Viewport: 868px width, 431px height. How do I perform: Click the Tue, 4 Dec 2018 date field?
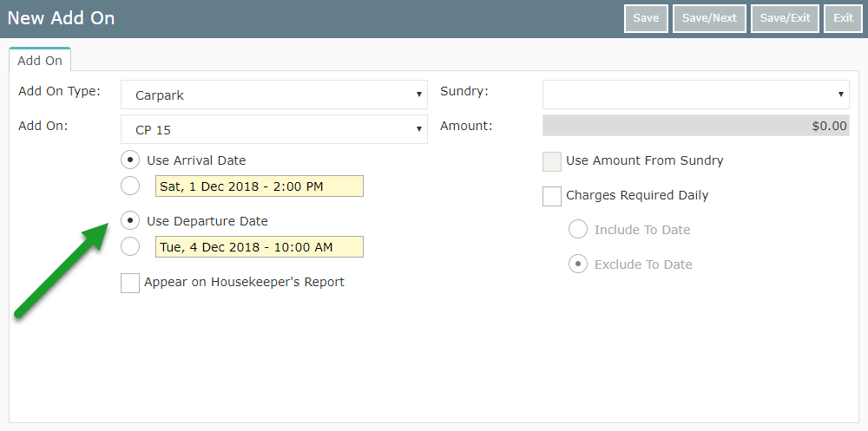[259, 247]
